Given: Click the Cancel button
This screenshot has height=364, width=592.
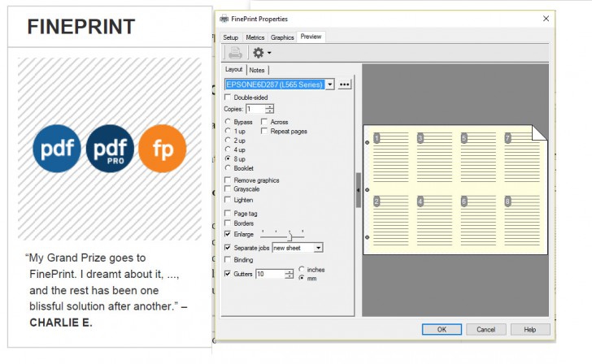Looking at the screenshot, I should [485, 329].
